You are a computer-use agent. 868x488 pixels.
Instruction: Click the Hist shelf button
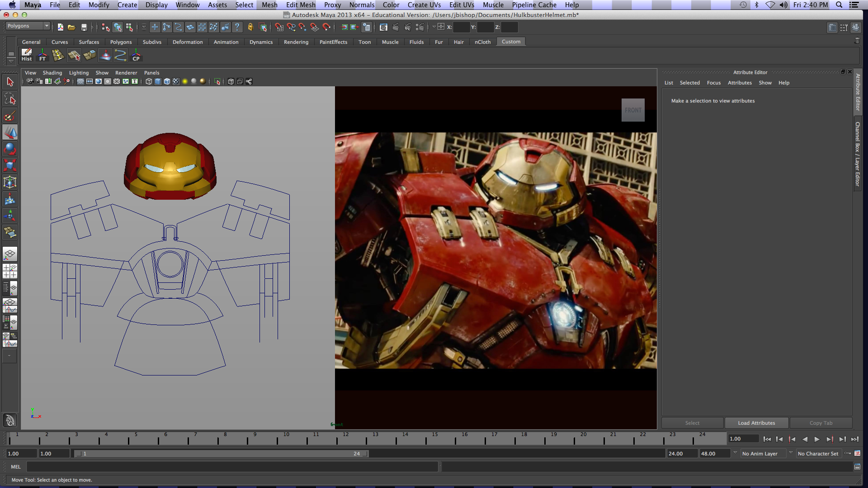click(x=27, y=55)
